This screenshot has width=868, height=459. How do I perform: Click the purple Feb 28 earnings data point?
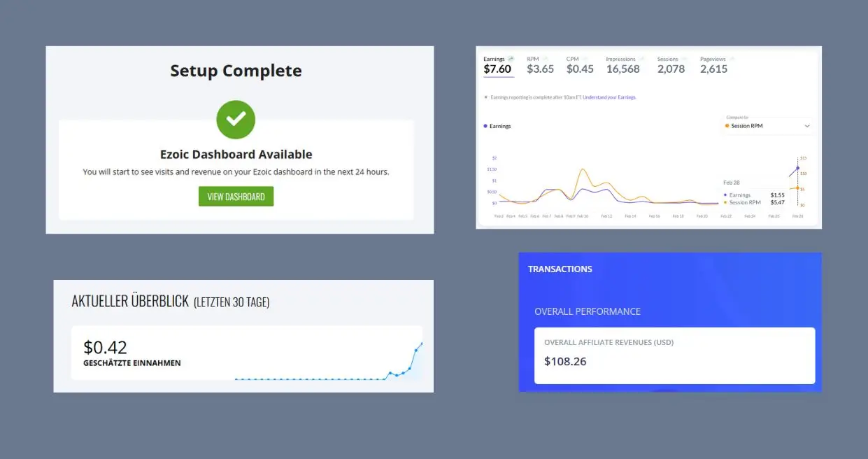(797, 168)
